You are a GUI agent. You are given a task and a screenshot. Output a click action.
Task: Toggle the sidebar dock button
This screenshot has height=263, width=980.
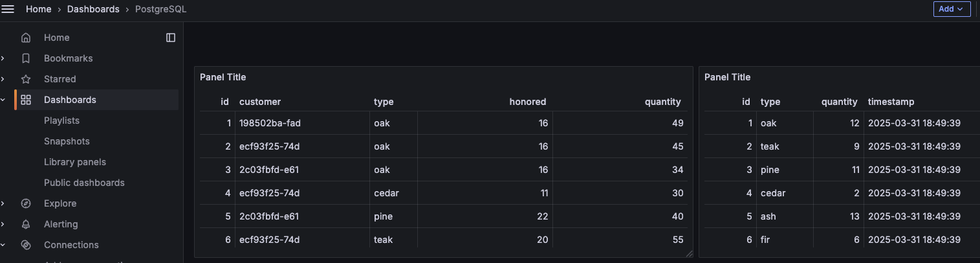pos(171,38)
